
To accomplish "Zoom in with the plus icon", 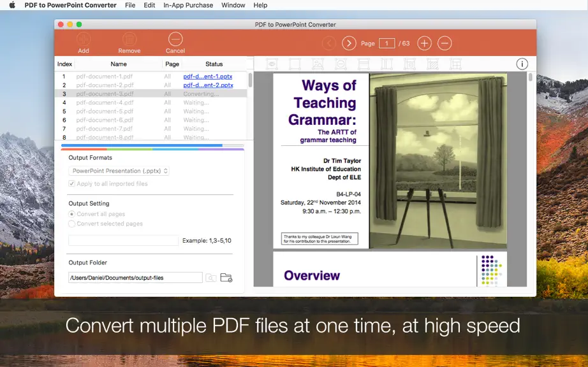I will [x=424, y=43].
